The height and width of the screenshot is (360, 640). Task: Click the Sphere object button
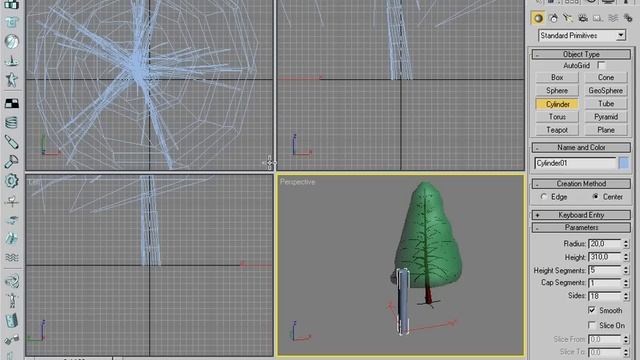(x=557, y=91)
